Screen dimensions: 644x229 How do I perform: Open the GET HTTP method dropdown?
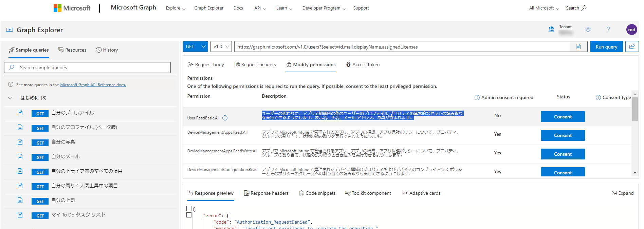pyautogui.click(x=195, y=46)
